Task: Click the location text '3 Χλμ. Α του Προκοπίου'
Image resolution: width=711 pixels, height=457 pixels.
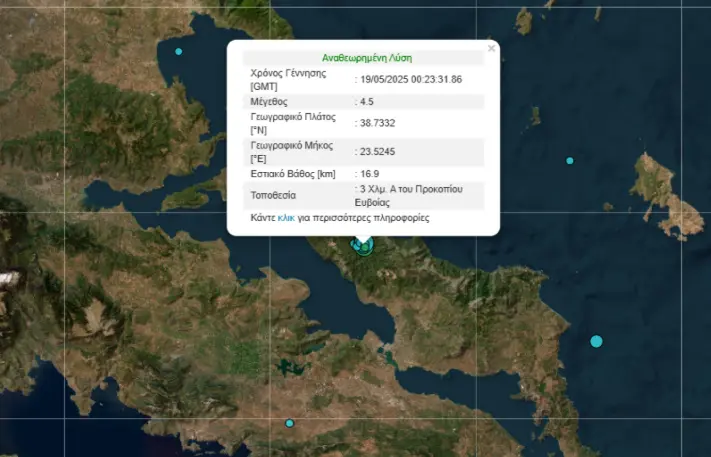Action: coord(406,188)
